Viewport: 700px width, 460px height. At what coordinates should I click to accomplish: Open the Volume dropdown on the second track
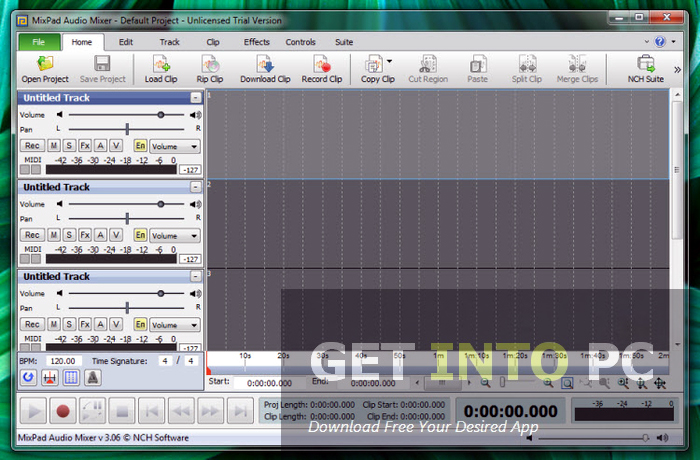click(x=175, y=235)
